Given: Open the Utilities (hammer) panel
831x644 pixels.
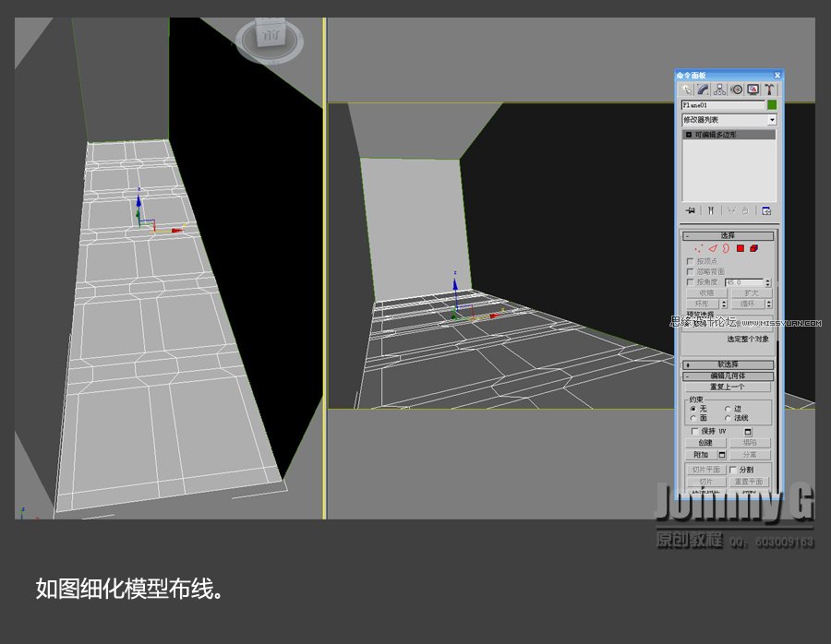Looking at the screenshot, I should [767, 89].
